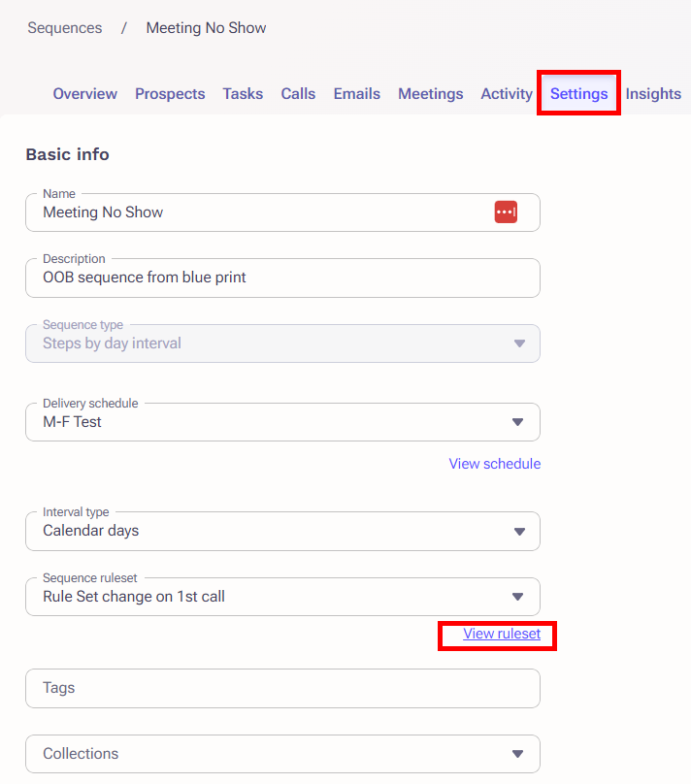The height and width of the screenshot is (784, 691).
Task: Open the View schedule link
Action: coord(495,464)
